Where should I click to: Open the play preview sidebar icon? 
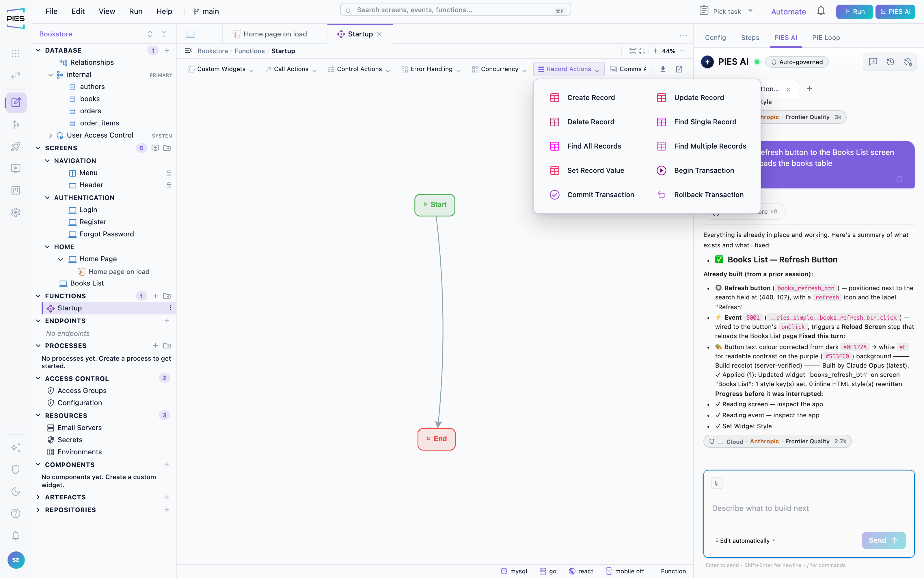point(16,168)
